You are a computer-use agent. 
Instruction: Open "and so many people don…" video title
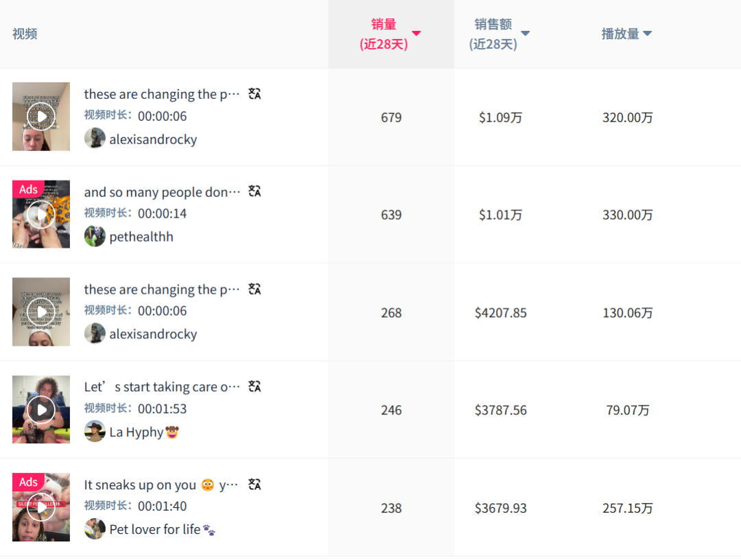(x=162, y=192)
